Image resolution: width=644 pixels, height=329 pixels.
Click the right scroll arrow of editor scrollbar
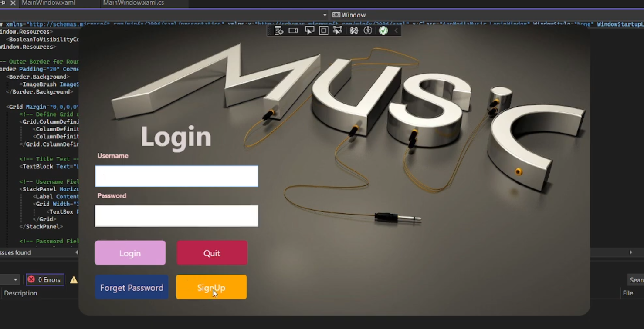[x=630, y=252]
